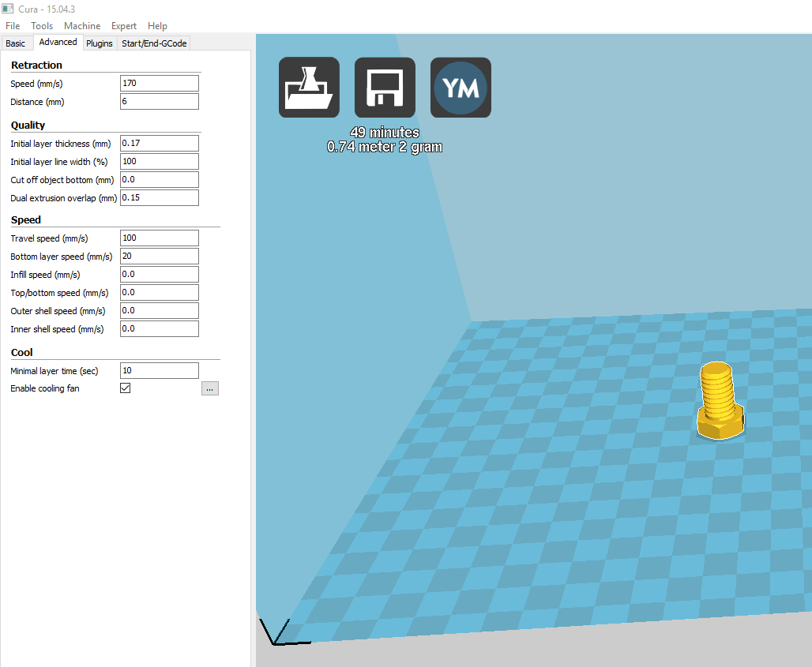
Task: Click the Top/bottom speed input field
Action: click(160, 292)
